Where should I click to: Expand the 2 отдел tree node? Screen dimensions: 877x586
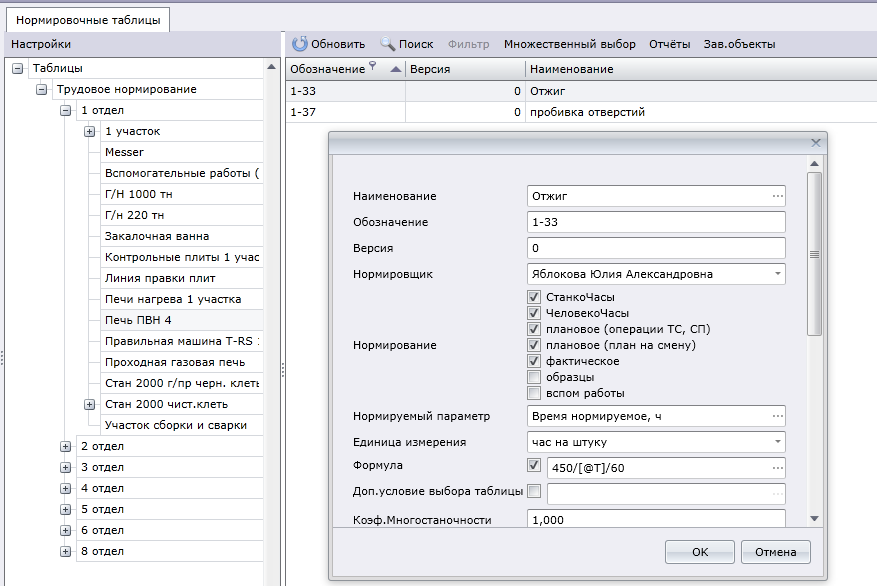pyautogui.click(x=66, y=446)
